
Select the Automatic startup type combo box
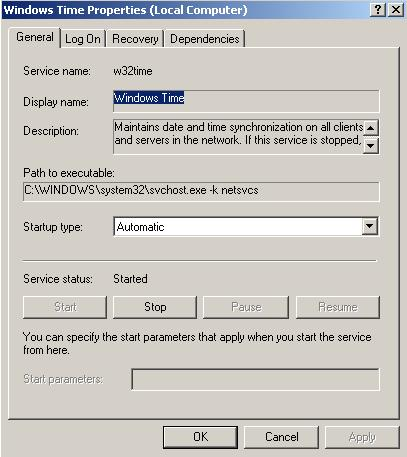tap(246, 227)
